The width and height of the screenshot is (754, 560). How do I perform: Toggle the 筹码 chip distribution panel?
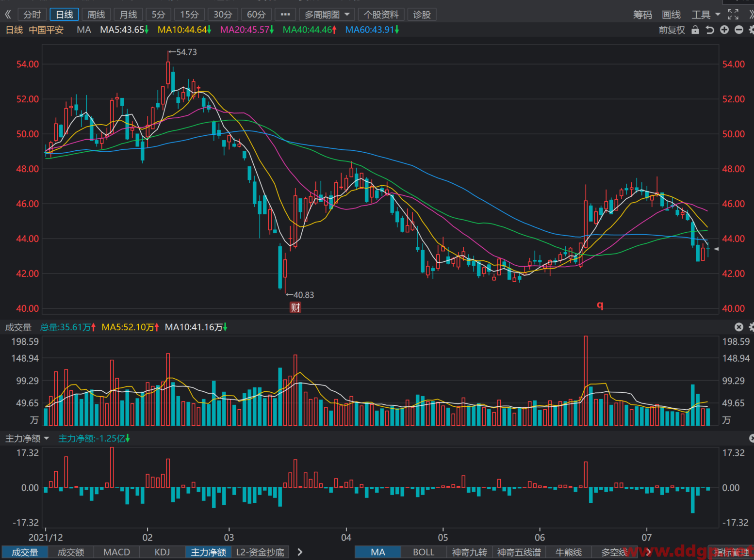642,15
